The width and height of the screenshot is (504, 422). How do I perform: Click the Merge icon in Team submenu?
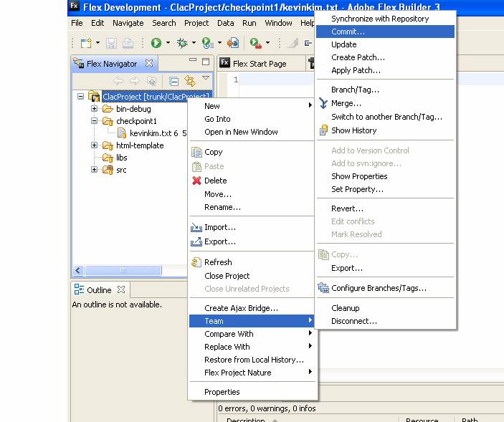coord(323,103)
